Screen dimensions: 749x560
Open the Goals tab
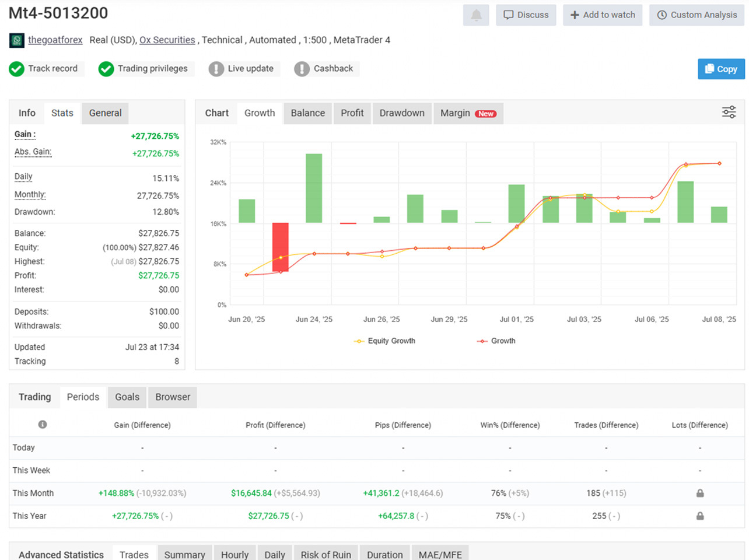[127, 397]
